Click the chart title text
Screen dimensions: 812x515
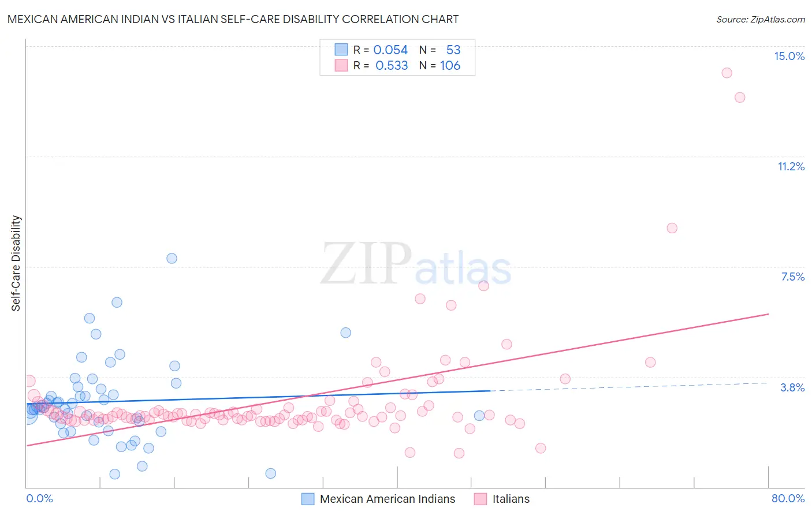click(x=233, y=19)
